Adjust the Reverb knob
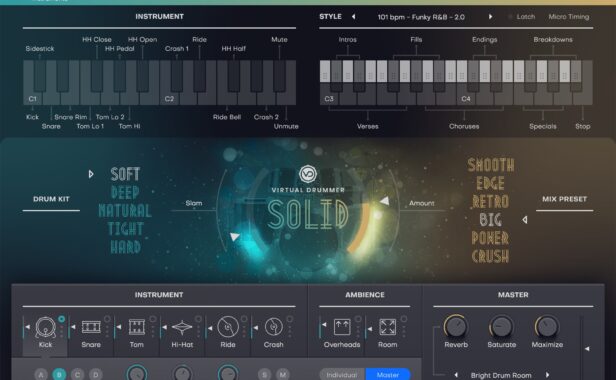 (456, 327)
